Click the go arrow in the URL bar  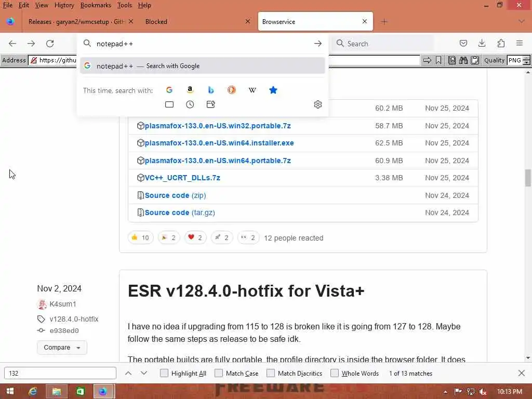[x=318, y=44]
